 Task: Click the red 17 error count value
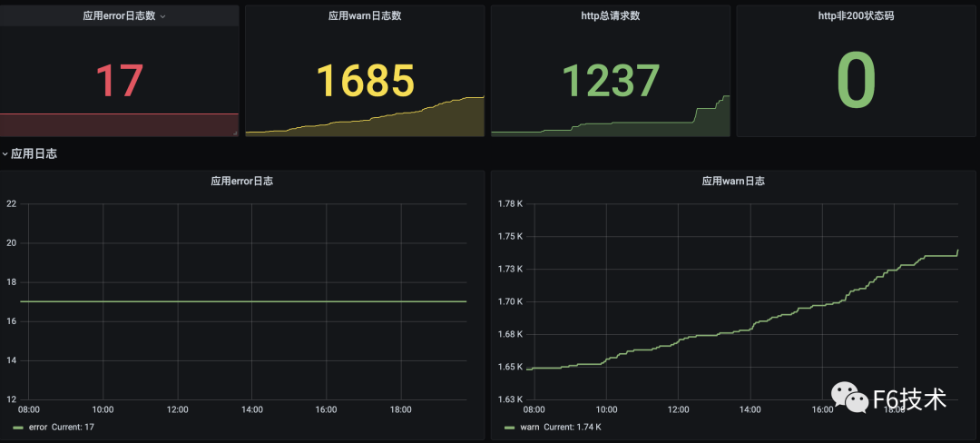(x=119, y=81)
